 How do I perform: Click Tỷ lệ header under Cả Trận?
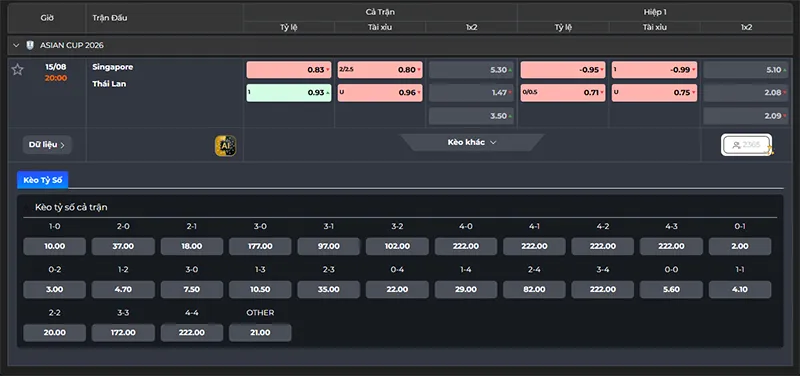(x=289, y=28)
